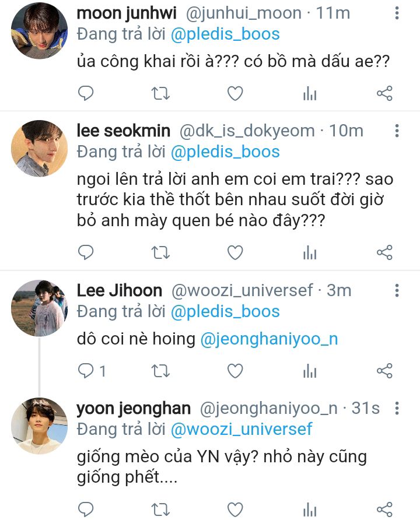
Task: Reply to moon junhwi's tweet
Action: (x=86, y=93)
